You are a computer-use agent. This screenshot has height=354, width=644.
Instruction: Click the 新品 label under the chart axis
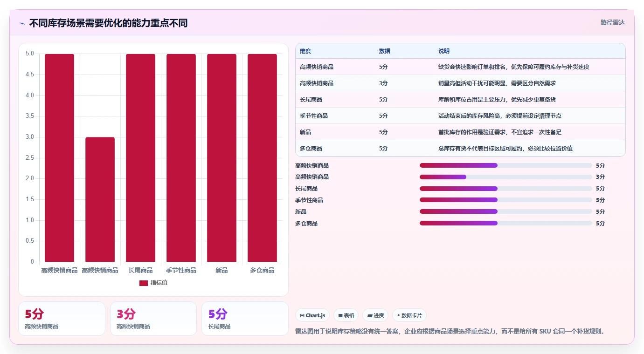pos(222,270)
